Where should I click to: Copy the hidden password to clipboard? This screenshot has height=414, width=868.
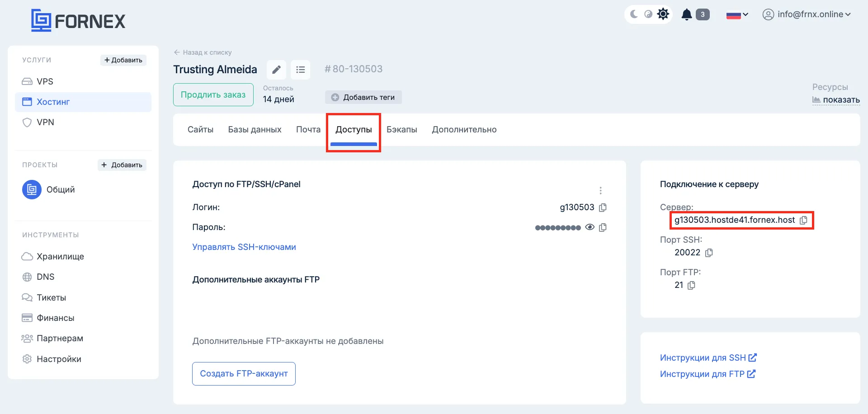point(603,227)
